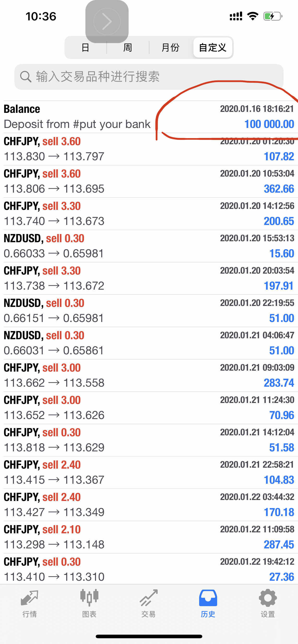Open the 图表 chart tab icon
Screen dimensions: 298x644
coord(89,598)
